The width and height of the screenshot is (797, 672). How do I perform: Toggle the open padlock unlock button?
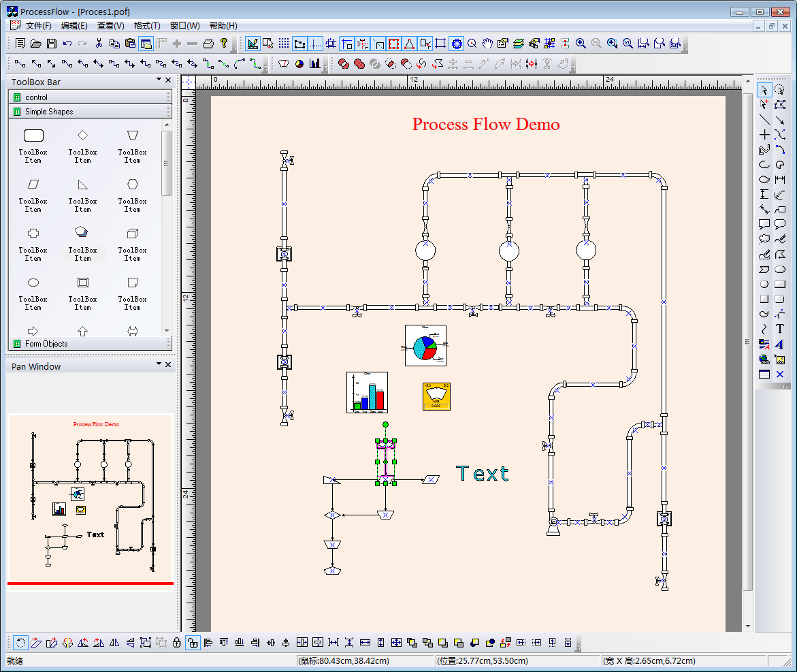click(193, 642)
